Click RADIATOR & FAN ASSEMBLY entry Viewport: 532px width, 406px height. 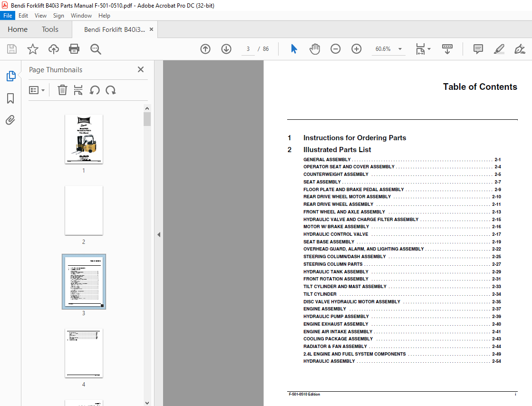click(x=402, y=346)
